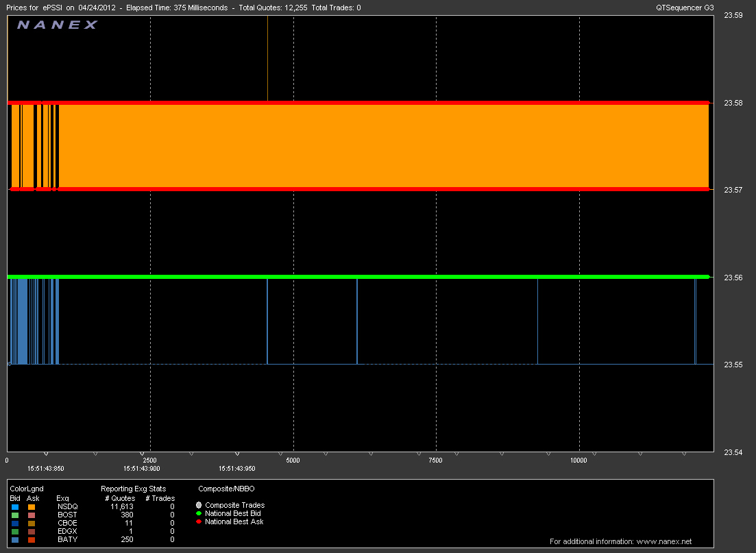Click the NANEX logo
756x553 pixels.
[x=57, y=25]
